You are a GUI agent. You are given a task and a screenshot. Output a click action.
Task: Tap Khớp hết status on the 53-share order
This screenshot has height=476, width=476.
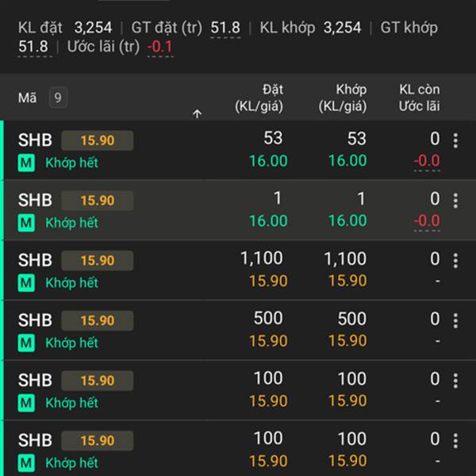point(71,163)
